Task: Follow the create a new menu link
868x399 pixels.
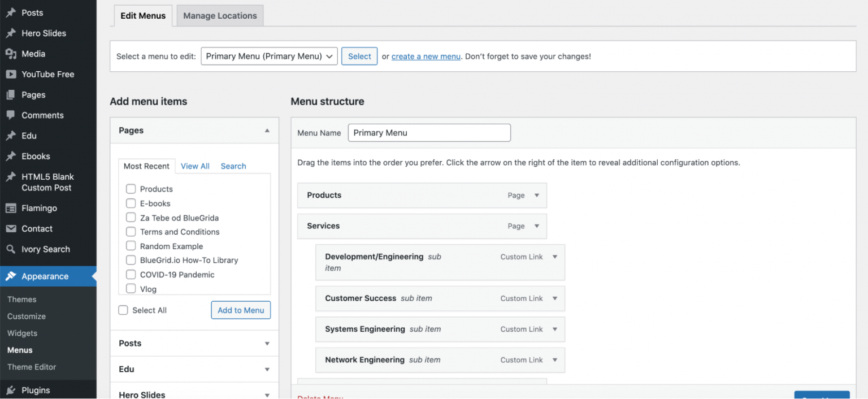Action: pyautogui.click(x=426, y=56)
